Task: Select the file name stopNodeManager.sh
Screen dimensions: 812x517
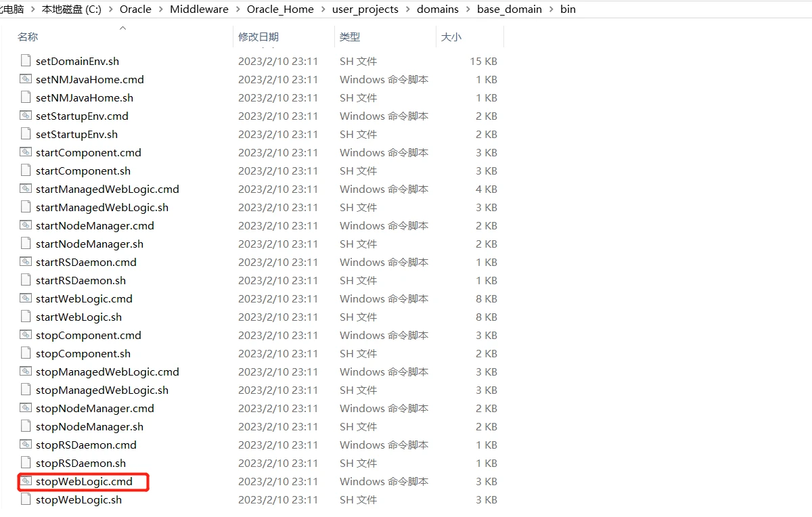Action: click(x=89, y=426)
